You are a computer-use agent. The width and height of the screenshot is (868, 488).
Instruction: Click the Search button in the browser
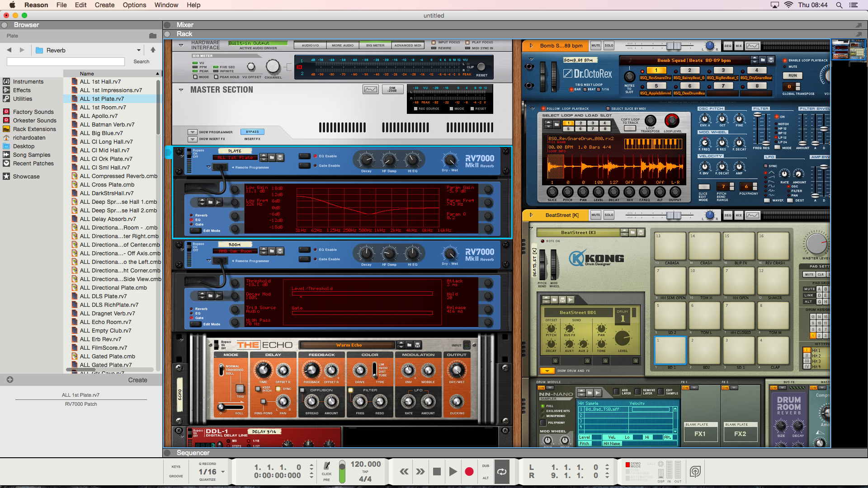click(x=141, y=61)
